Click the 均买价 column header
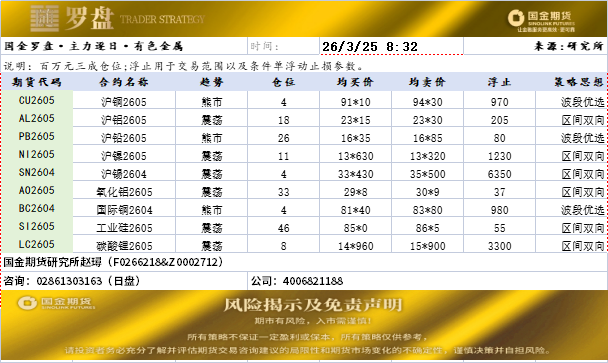The height and width of the screenshot is (363, 608). [356, 82]
